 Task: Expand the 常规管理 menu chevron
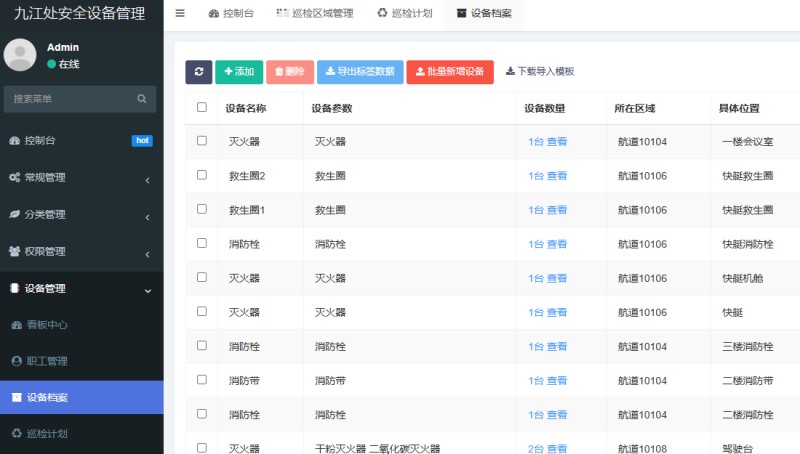point(147,180)
